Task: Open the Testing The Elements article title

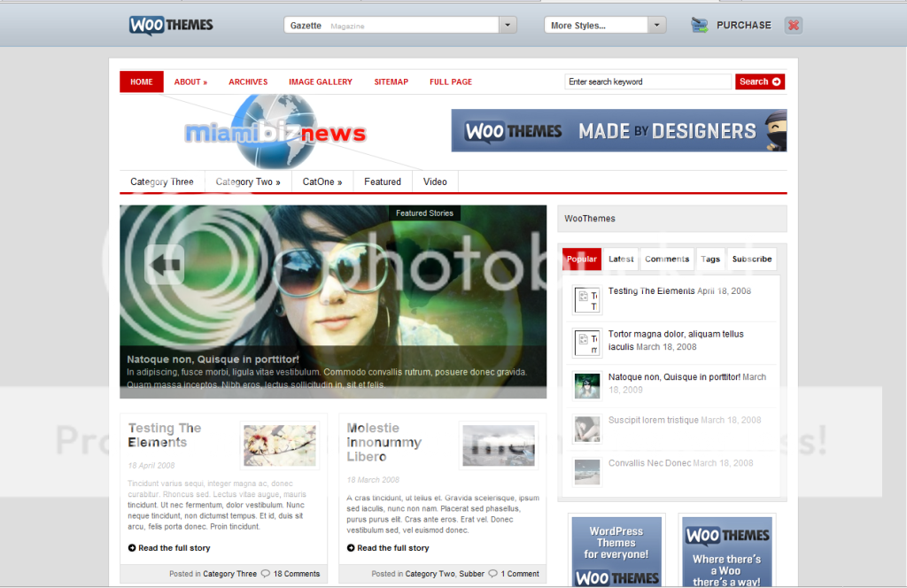Action: pyautogui.click(x=165, y=435)
